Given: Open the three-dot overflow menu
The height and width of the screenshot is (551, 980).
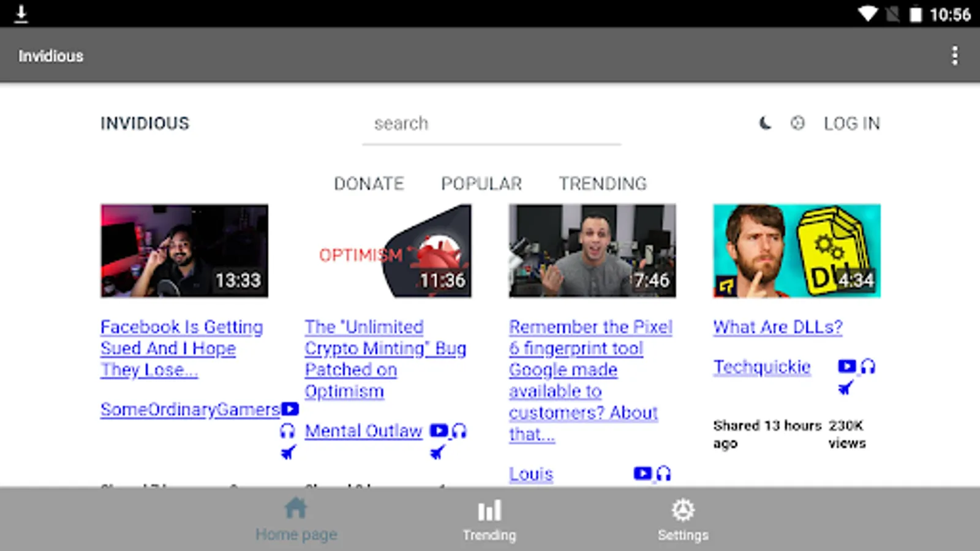Looking at the screenshot, I should [x=954, y=56].
